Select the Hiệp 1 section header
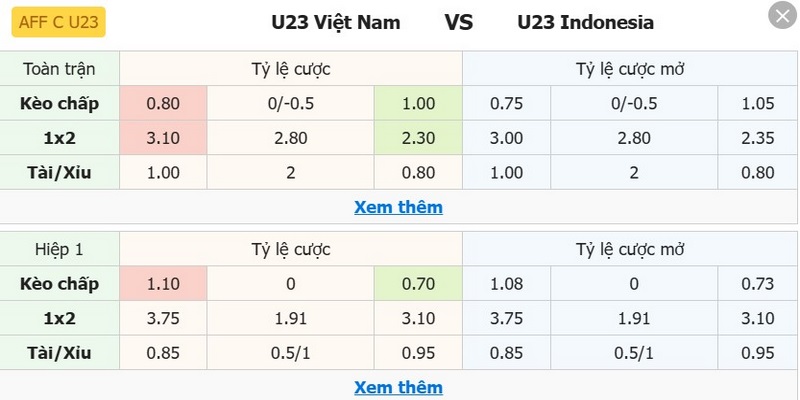The height and width of the screenshot is (400, 800). pos(60,249)
